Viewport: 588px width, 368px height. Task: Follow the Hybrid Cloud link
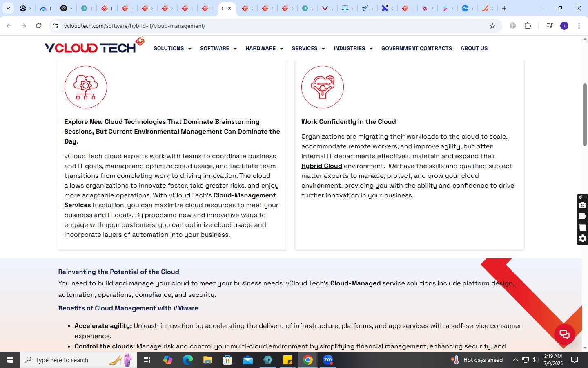click(321, 166)
